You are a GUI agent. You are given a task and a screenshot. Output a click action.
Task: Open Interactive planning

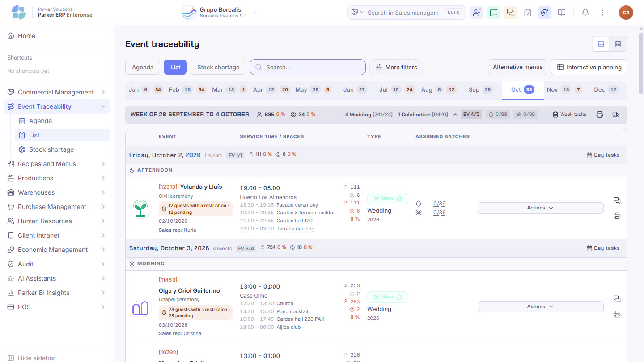[x=589, y=67]
